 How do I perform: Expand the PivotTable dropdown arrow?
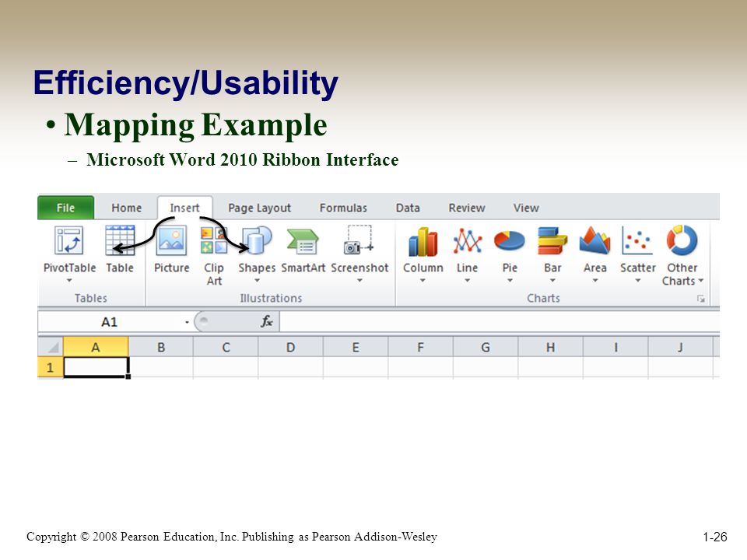(69, 281)
